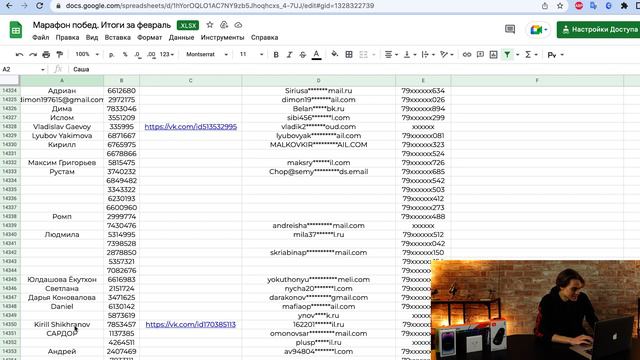Select cell Юлдашова Ёкутхон
The width and height of the screenshot is (640, 360).
click(62, 280)
